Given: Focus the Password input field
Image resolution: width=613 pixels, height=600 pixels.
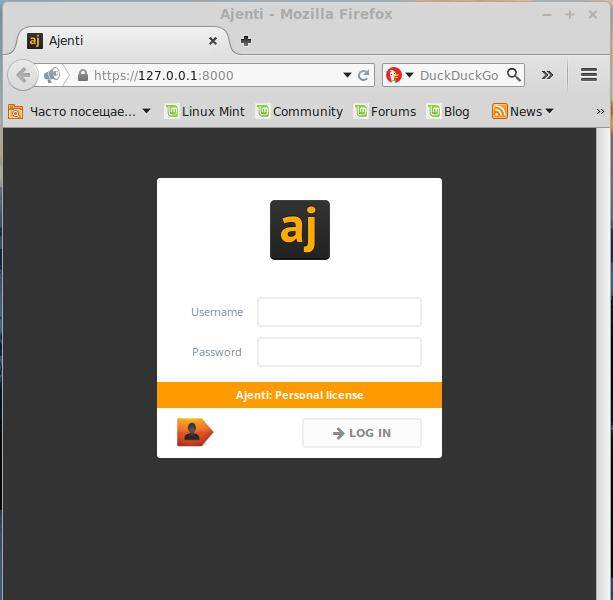Looking at the screenshot, I should tap(339, 352).
